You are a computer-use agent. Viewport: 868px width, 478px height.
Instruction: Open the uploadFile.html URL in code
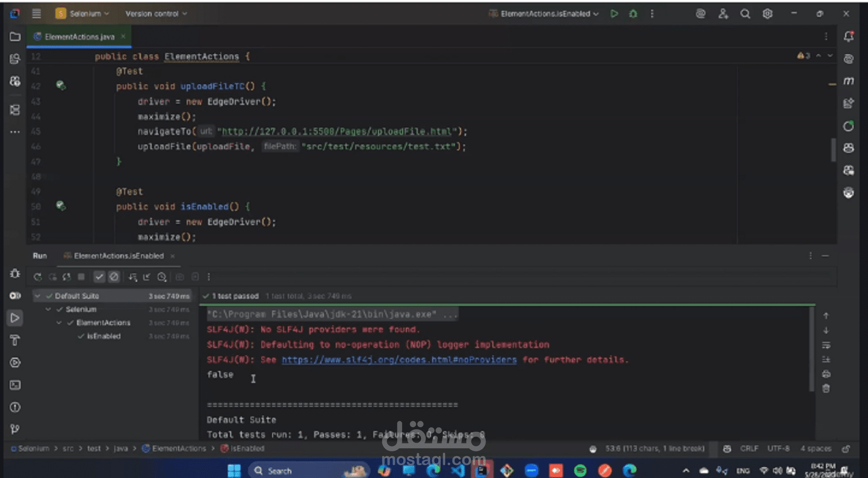(x=337, y=132)
